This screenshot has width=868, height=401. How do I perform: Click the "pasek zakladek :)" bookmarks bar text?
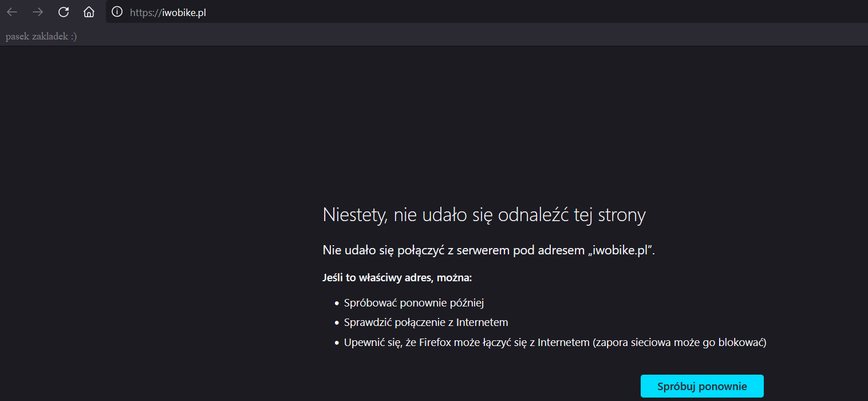(41, 37)
